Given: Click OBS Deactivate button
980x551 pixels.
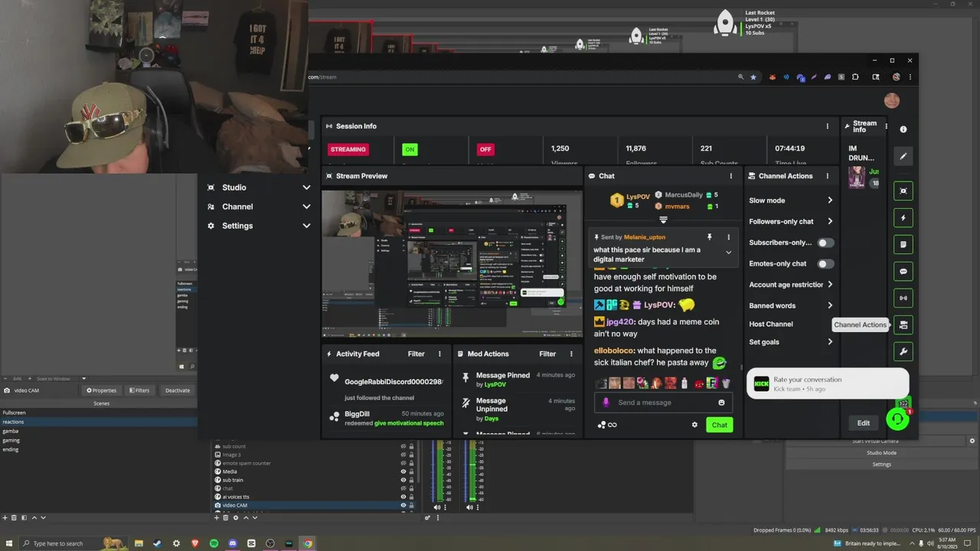Looking at the screenshot, I should [177, 390].
